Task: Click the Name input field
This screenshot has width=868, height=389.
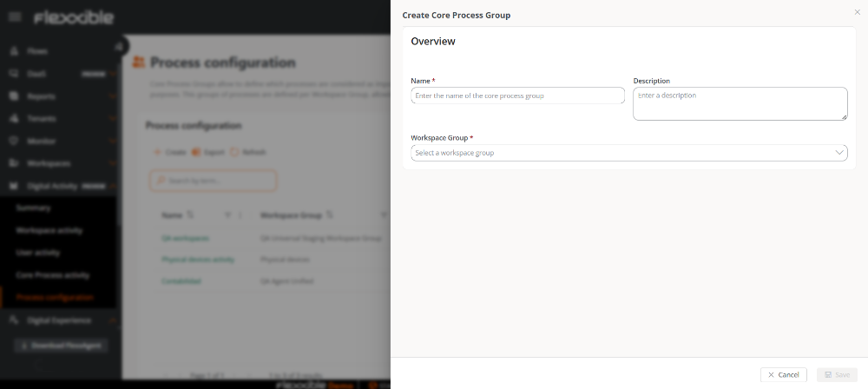Action: click(517, 96)
